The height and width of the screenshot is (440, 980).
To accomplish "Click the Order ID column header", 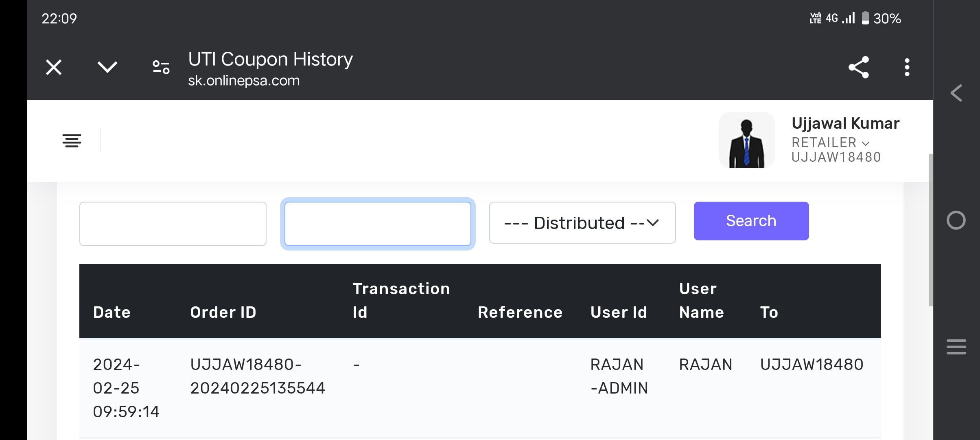I will pos(223,312).
